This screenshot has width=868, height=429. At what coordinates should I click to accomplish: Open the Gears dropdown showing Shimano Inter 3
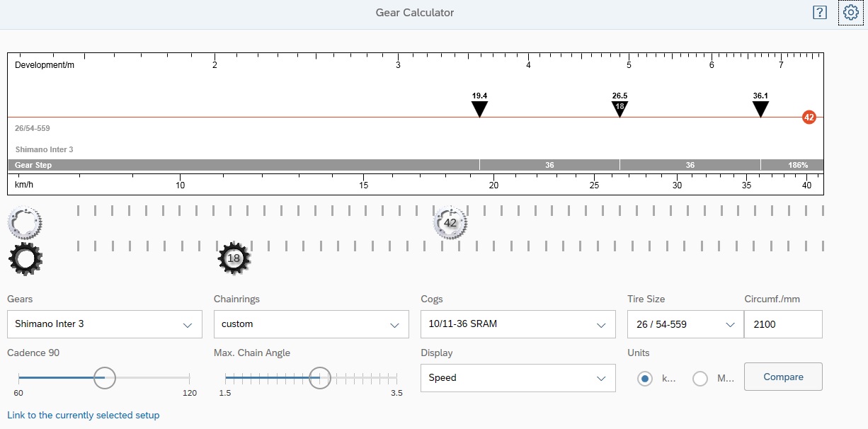[105, 324]
